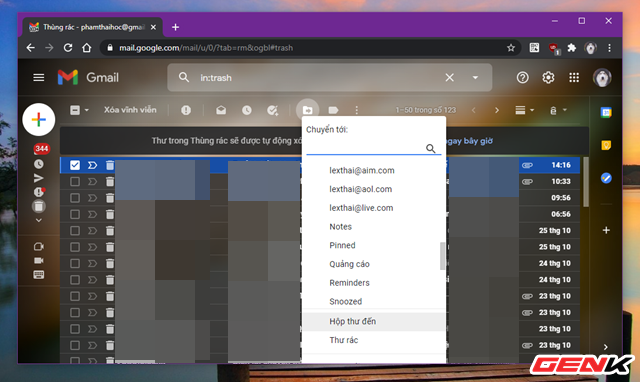Click the Add to Tasks icon
640x382 pixels.
point(272,110)
